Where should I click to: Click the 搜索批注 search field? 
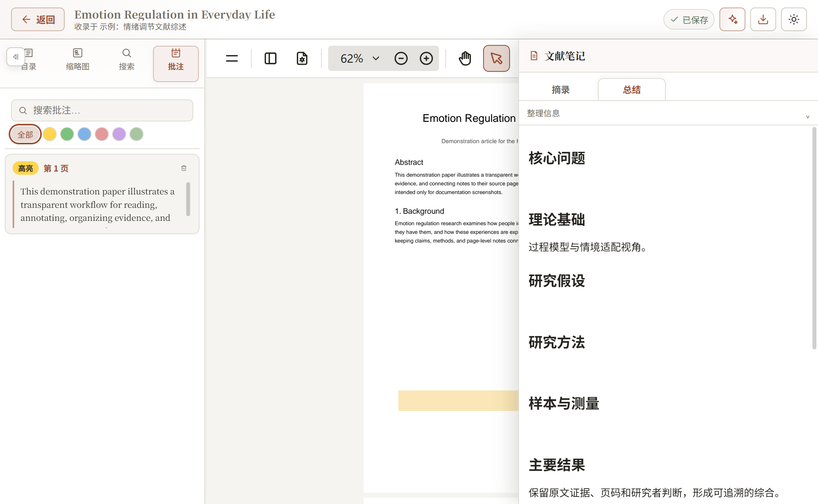[x=102, y=110]
